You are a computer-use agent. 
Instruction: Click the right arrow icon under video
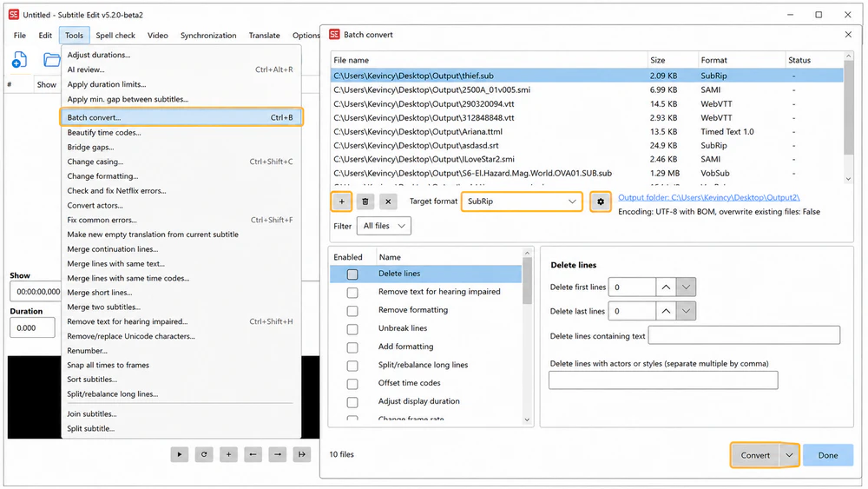[278, 454]
